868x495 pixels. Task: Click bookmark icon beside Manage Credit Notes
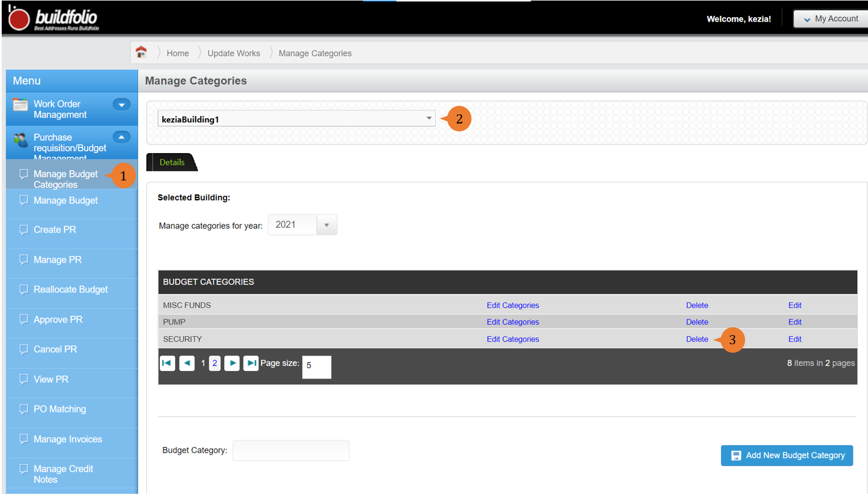[x=23, y=469]
